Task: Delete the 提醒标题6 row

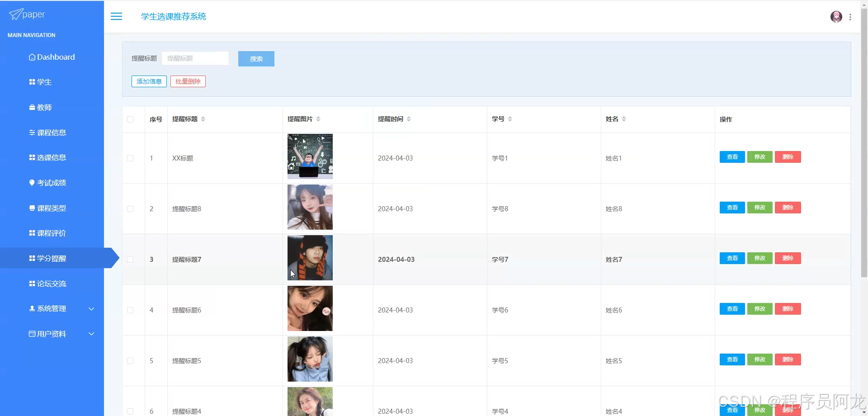Action: pyautogui.click(x=788, y=309)
